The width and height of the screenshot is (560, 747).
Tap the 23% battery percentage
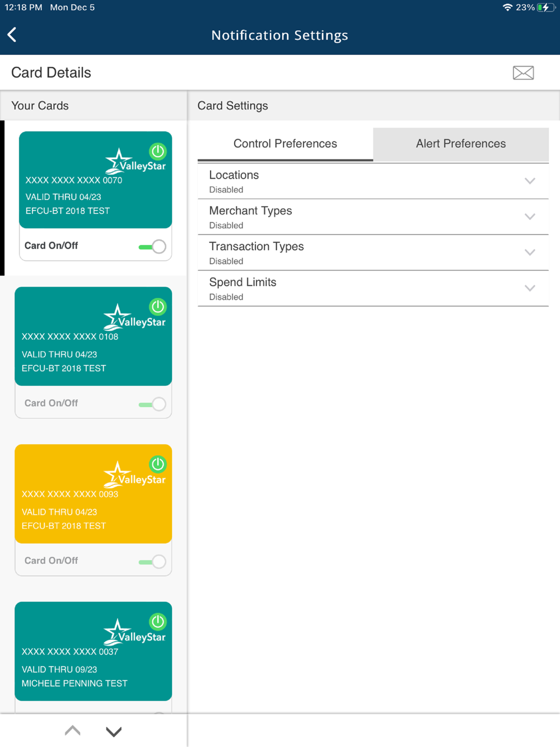point(525,7)
